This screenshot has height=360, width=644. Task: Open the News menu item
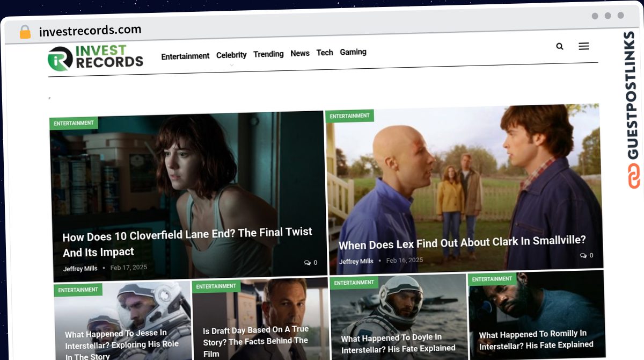coord(300,53)
